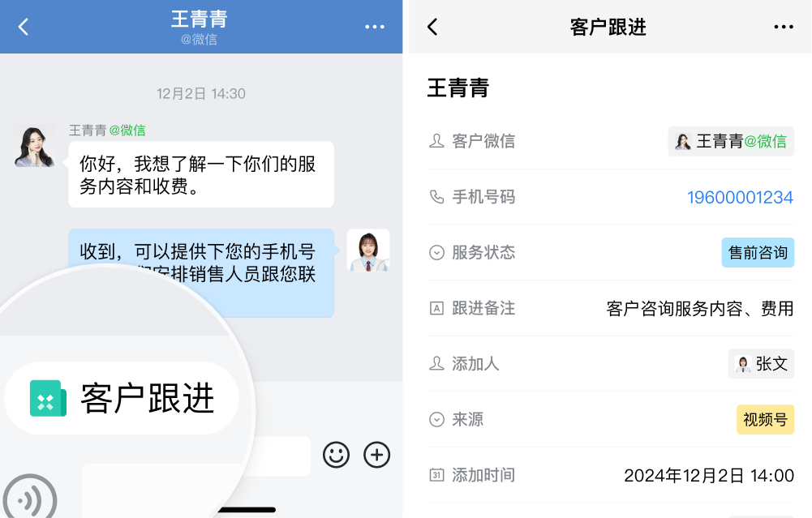This screenshot has height=518, width=812.
Task: Call phone number 19600001234
Action: coord(740,197)
